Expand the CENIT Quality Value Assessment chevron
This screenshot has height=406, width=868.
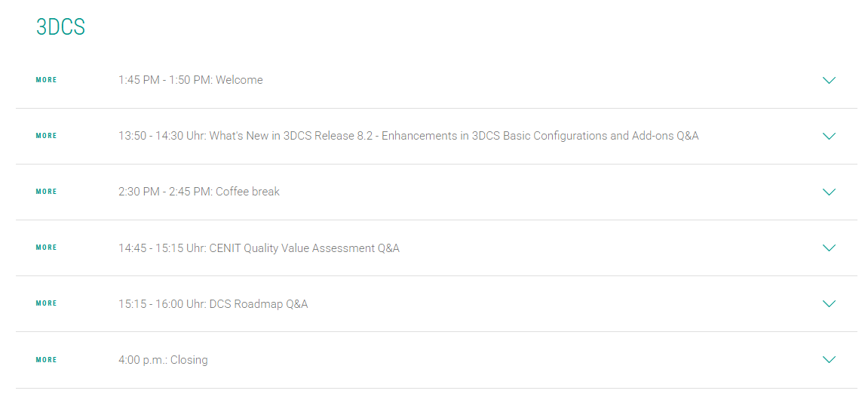point(829,248)
